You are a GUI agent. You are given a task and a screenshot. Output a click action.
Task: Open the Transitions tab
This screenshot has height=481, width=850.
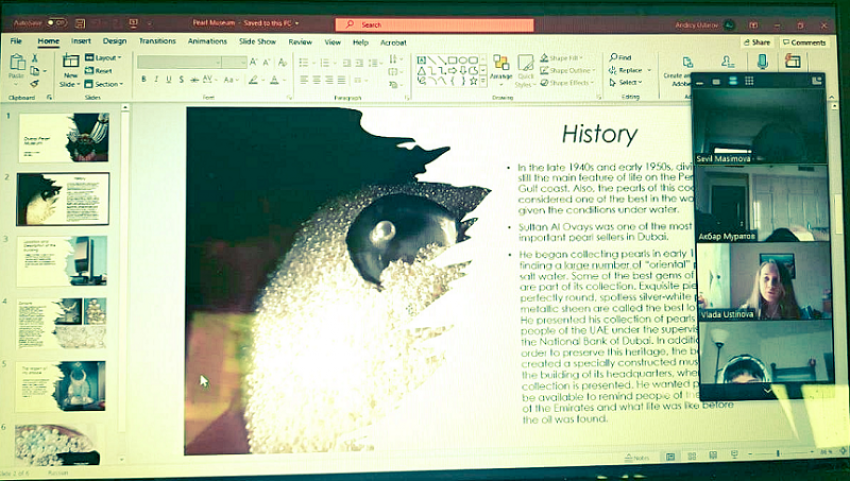pos(157,41)
